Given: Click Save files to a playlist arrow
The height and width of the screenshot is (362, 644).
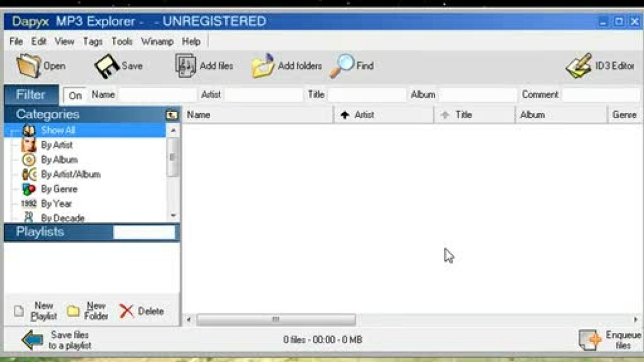Looking at the screenshot, I should [x=32, y=339].
